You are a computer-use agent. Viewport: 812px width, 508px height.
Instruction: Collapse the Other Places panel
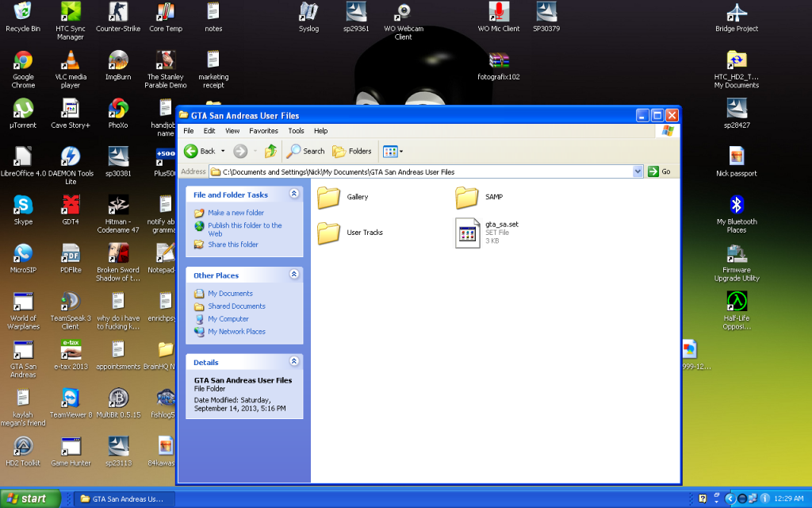click(294, 274)
